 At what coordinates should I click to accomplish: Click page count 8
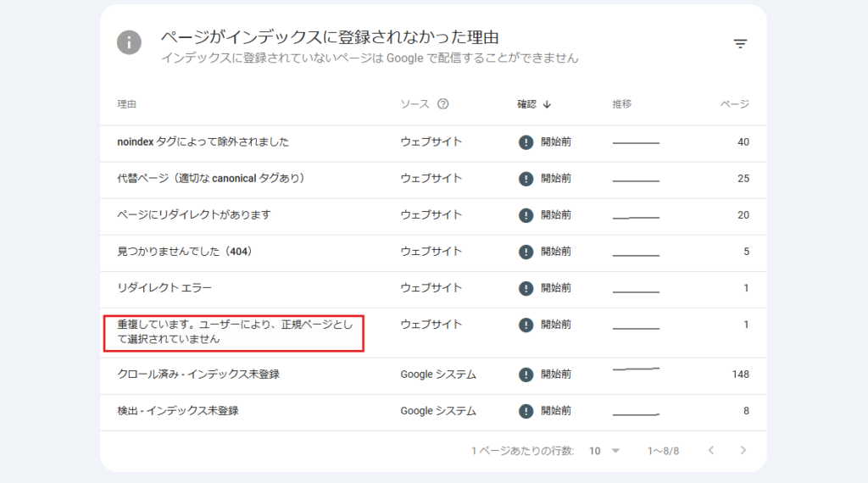[746, 411]
